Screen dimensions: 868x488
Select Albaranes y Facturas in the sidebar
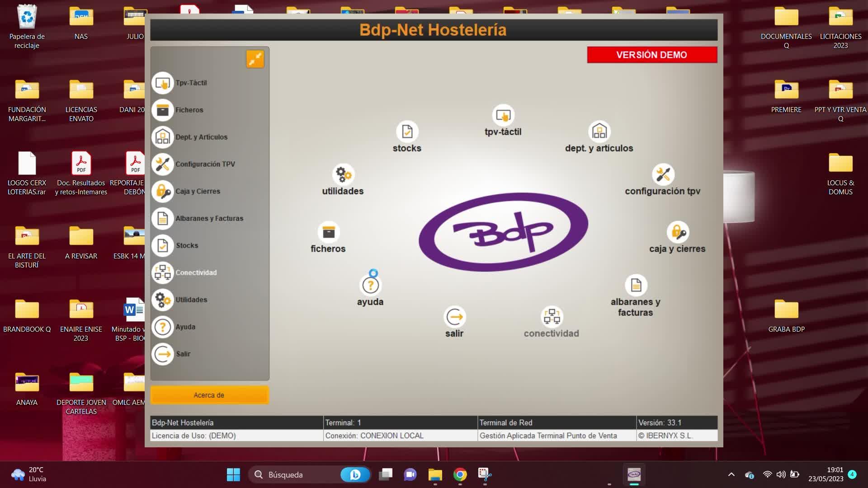209,219
